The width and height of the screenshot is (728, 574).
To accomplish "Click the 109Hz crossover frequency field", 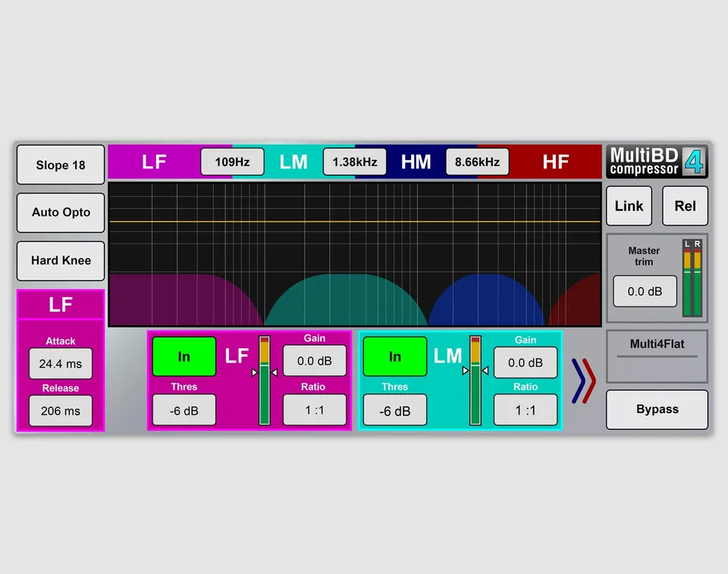I will click(x=232, y=162).
